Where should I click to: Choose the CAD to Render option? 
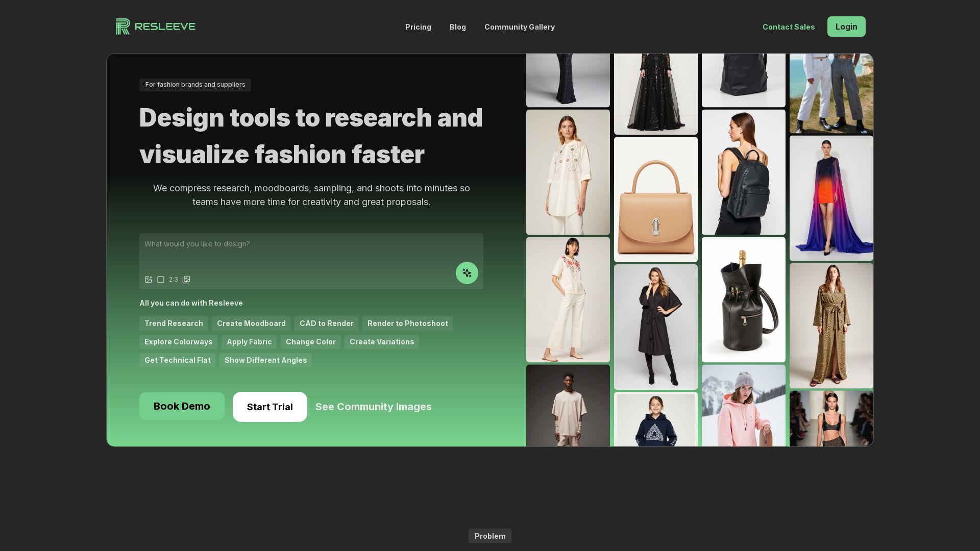(326, 323)
